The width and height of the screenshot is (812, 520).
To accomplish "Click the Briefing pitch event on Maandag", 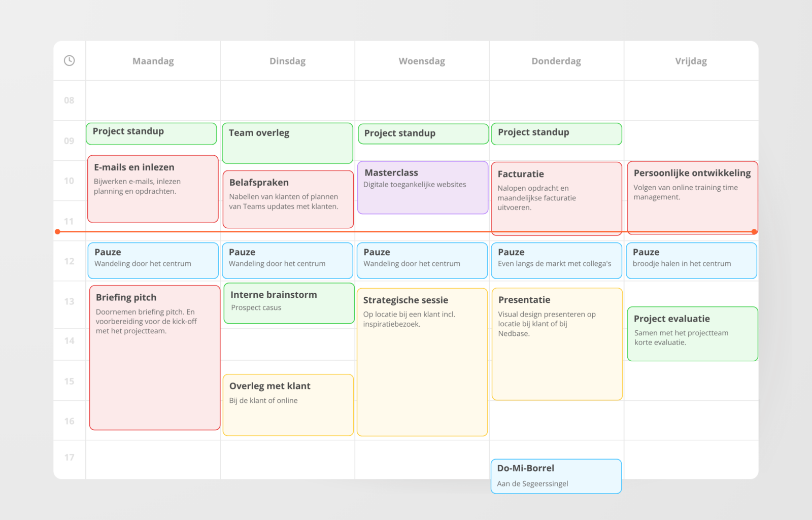I will [x=155, y=358].
